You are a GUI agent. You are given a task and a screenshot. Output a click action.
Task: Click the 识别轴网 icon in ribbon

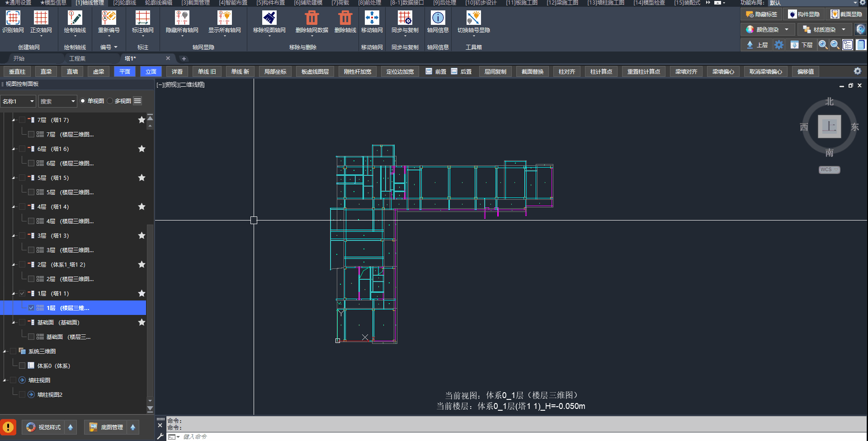coord(13,18)
